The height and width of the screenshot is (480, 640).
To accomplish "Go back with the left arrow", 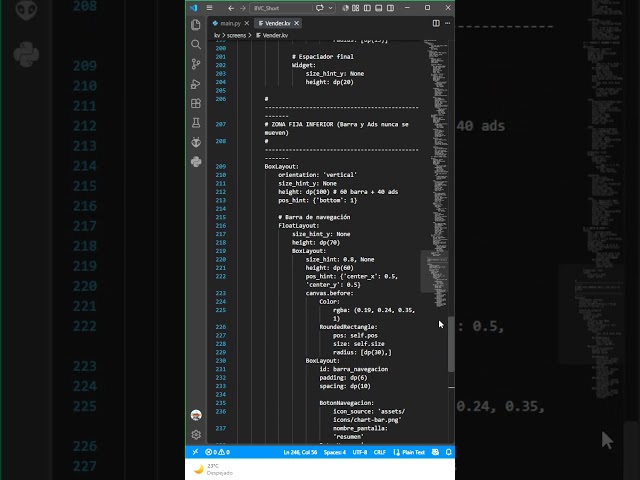I will [x=231, y=8].
